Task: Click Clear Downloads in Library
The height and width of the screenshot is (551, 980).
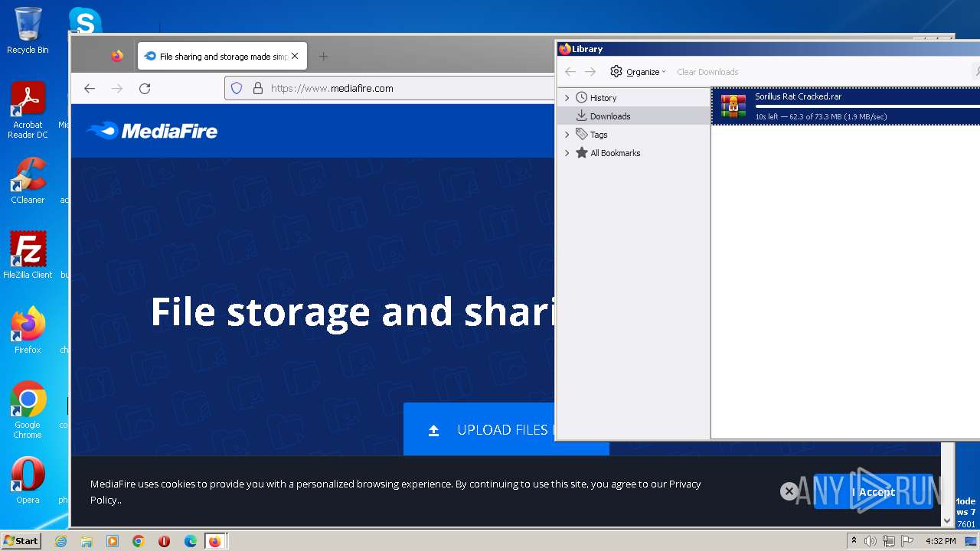Action: coord(707,72)
